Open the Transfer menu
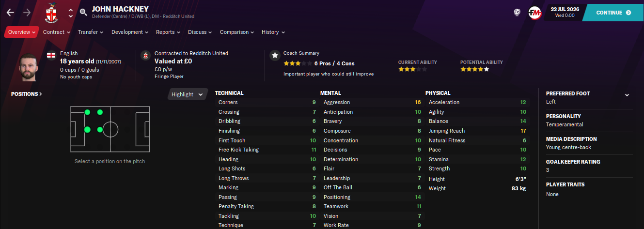 91,32
